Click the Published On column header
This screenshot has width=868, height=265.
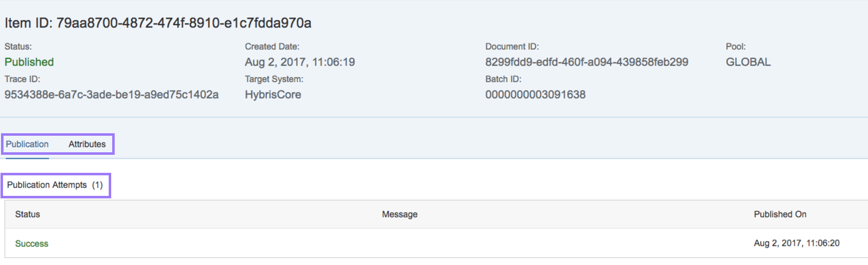coord(780,214)
